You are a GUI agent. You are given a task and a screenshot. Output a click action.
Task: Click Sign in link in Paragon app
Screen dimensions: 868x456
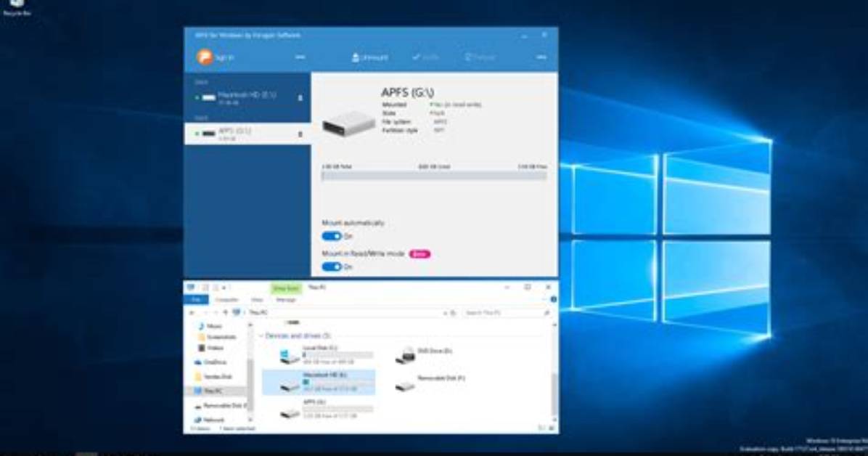click(225, 57)
